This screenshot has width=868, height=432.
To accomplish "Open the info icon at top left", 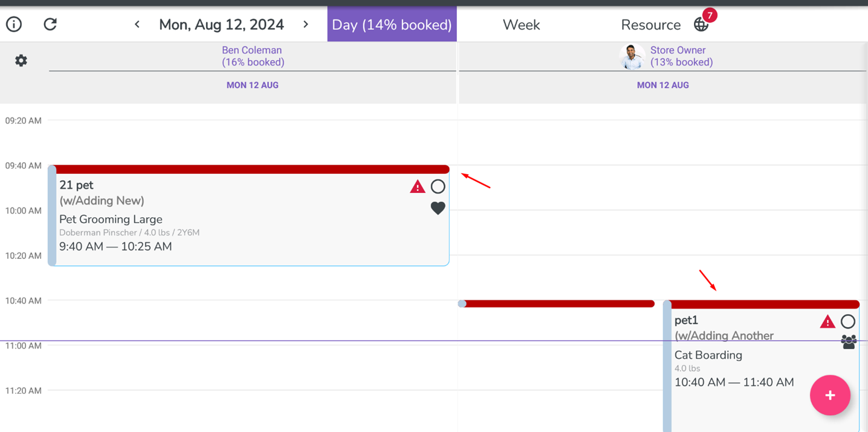I will pos(14,24).
